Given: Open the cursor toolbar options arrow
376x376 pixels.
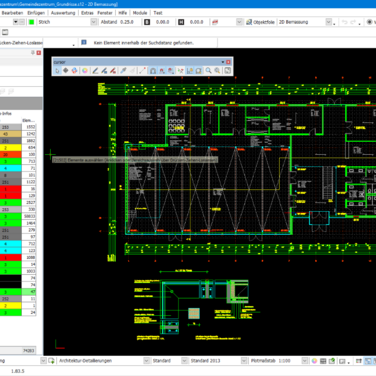Looking at the screenshot, I should tap(223, 62).
